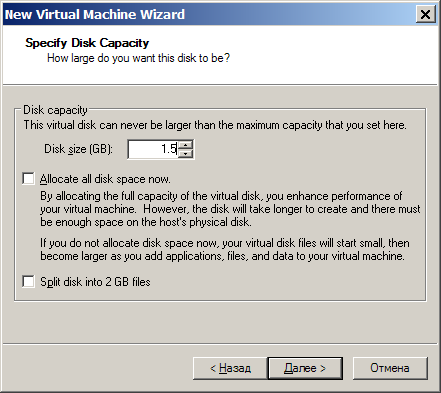Click the Specify Disk Capacity heading
This screenshot has width=441, height=393.
[x=87, y=43]
